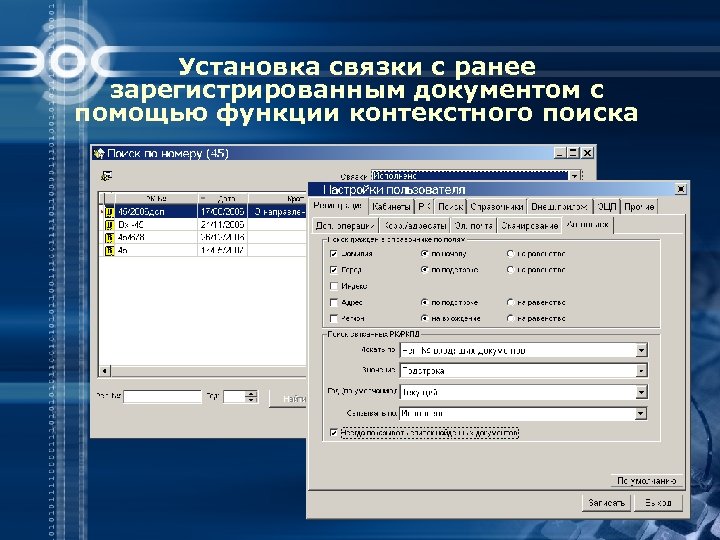Image resolution: width=720 pixels, height=540 pixels.
Task: Select 'по подстроке' radio in the Адрес row
Action: click(x=425, y=303)
